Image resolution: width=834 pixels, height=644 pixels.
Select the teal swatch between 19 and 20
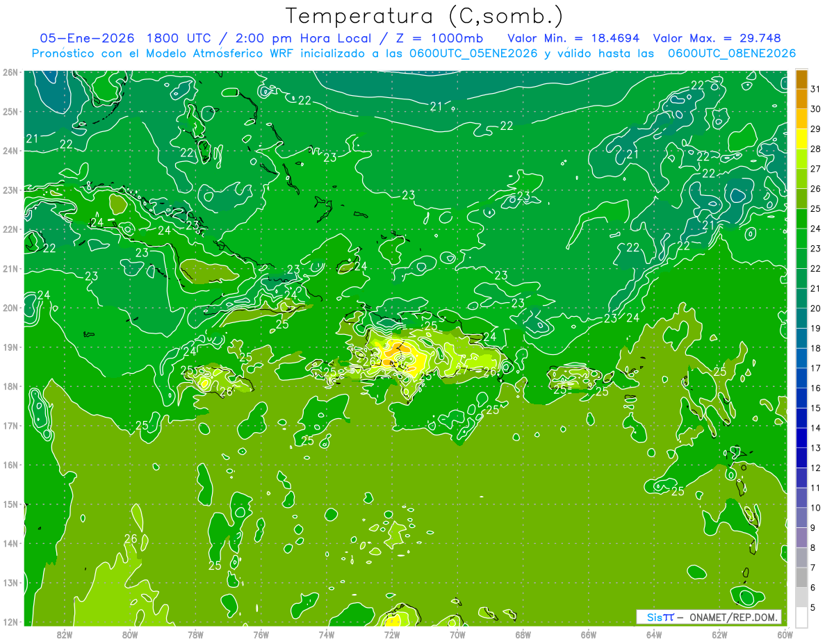(x=801, y=318)
